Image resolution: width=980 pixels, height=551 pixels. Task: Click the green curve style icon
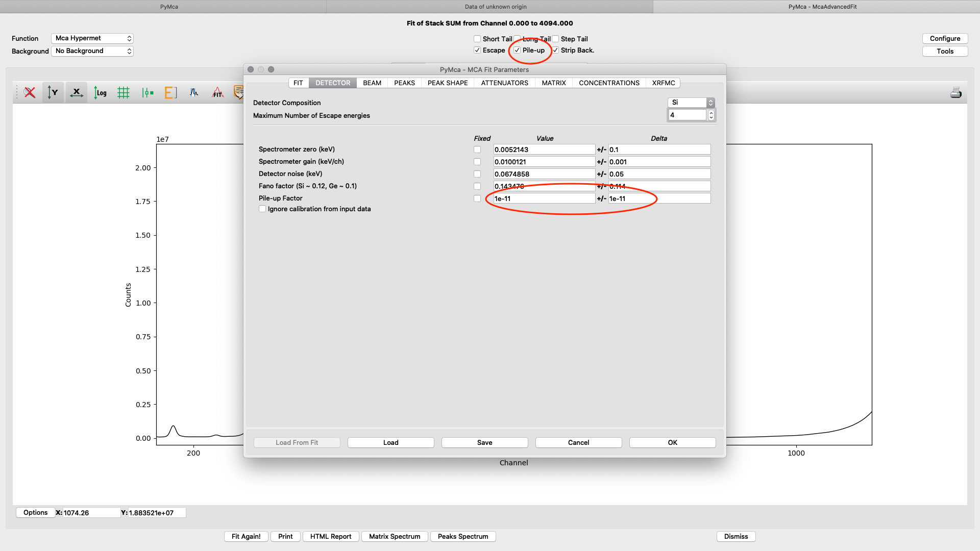point(148,92)
